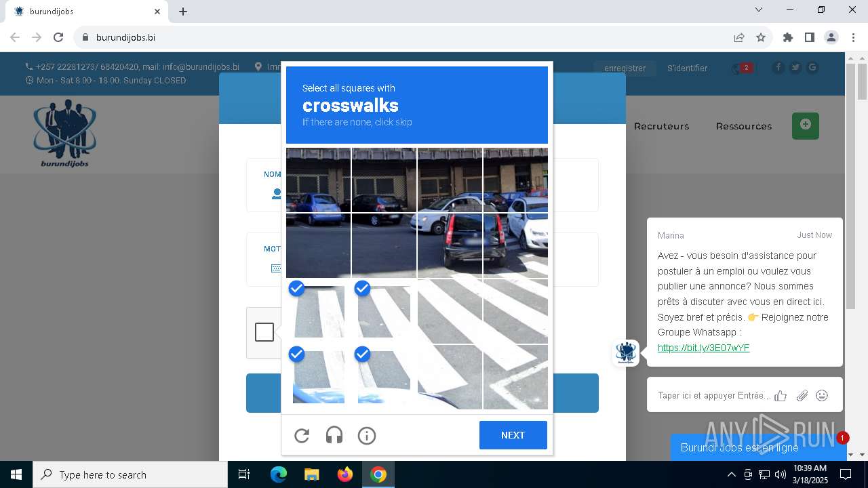
Task: Click chat thumbs-up icon
Action: pyautogui.click(x=781, y=396)
